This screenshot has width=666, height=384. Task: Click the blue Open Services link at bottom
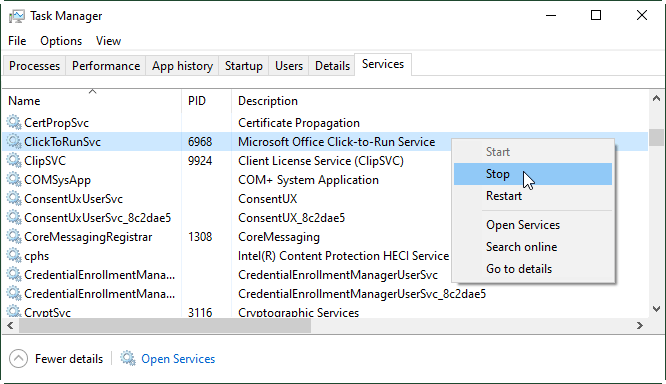coord(178,359)
